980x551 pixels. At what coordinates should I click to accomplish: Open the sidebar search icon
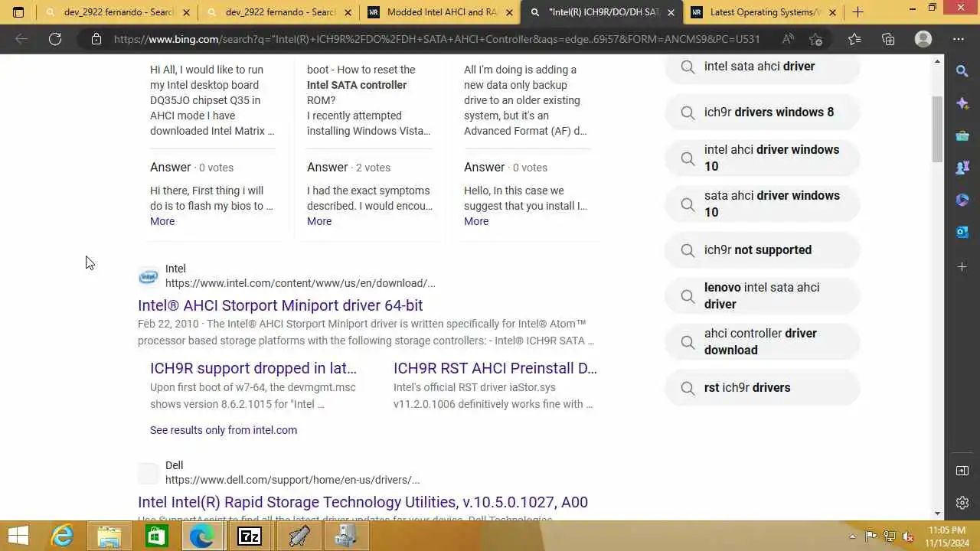[962, 71]
